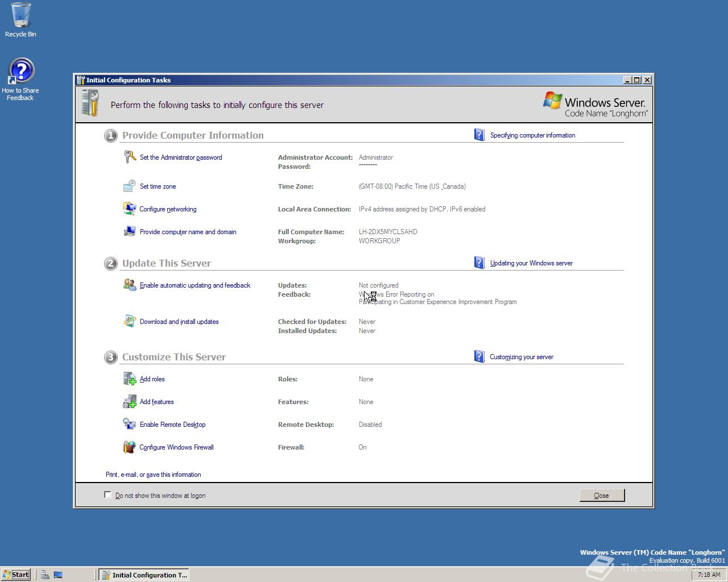This screenshot has height=582, width=728.
Task: Click Initial Configuration Tasks title bar icon
Action: click(81, 80)
